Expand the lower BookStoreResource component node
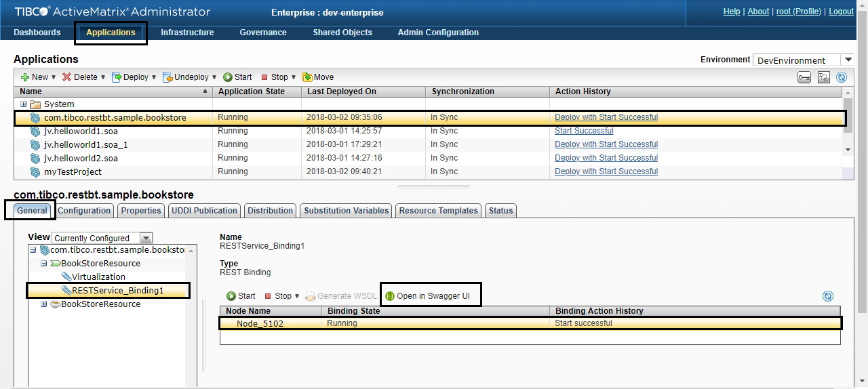868x389 pixels. [44, 304]
